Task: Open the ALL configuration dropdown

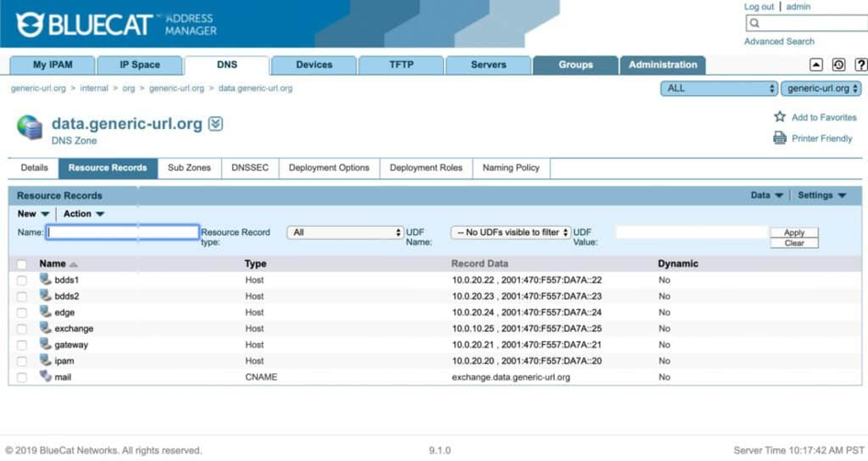Action: pyautogui.click(x=719, y=89)
